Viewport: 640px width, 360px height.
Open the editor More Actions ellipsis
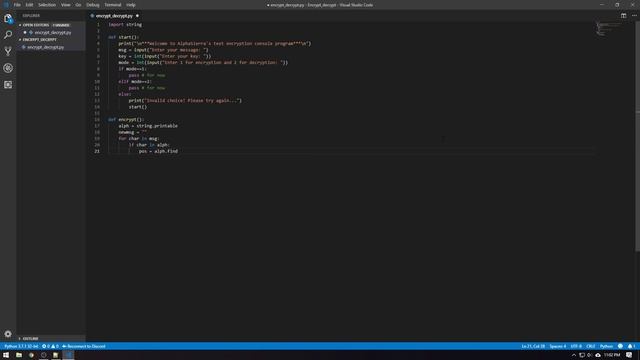(634, 16)
